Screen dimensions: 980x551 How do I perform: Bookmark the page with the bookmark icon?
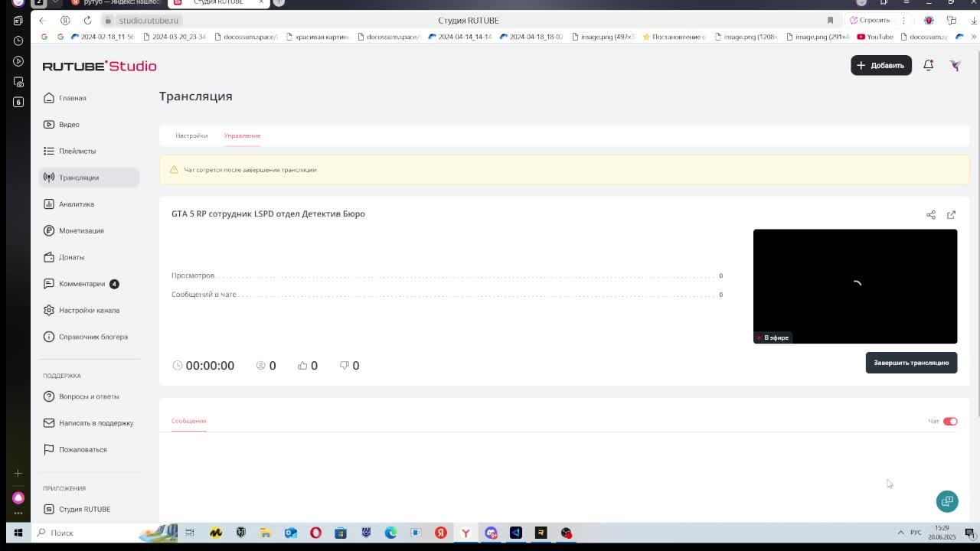830,21
